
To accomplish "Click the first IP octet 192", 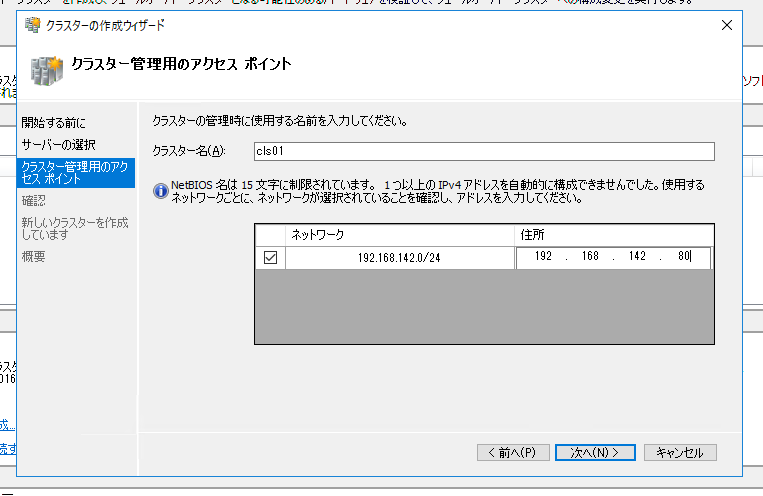I will pyautogui.click(x=543, y=256).
